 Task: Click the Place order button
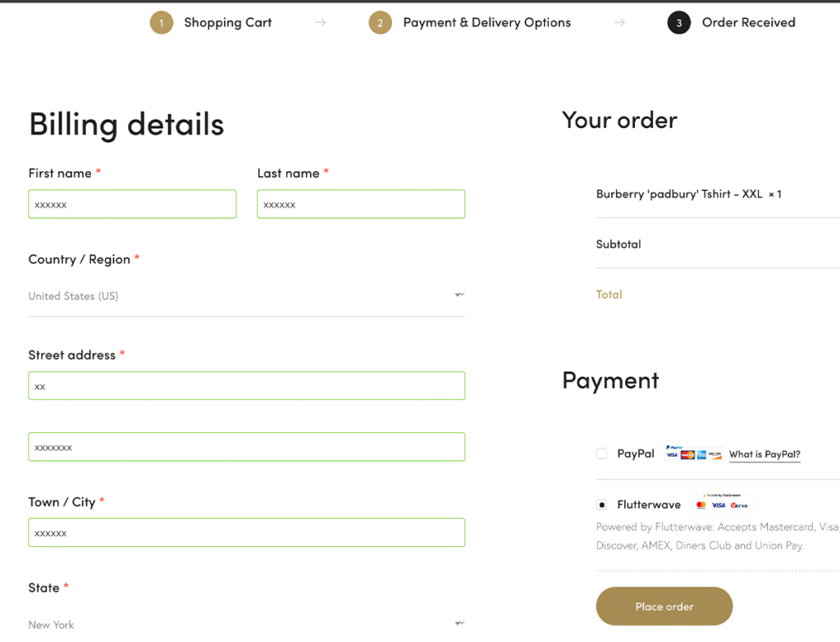pyautogui.click(x=664, y=606)
